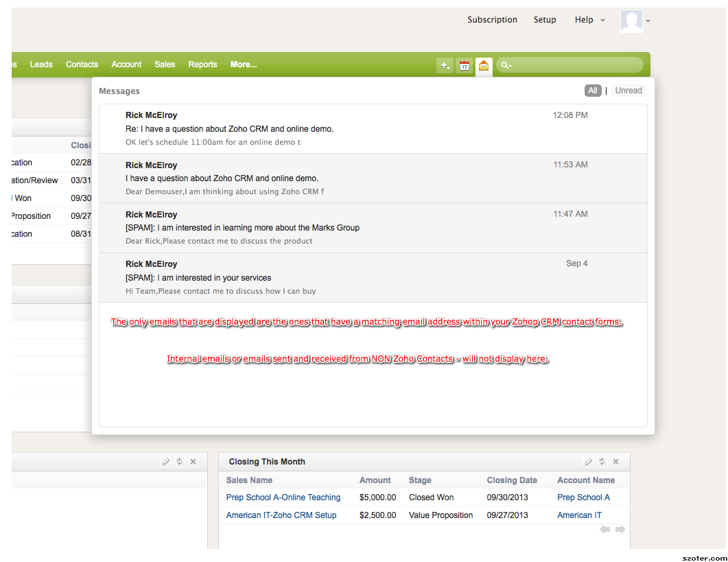728x562 pixels.
Task: Open American IT-Zoho CRM Setup deal
Action: [x=281, y=515]
